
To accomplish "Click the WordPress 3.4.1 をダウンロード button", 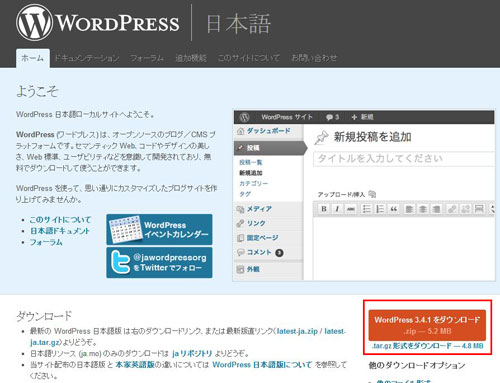I will (427, 325).
